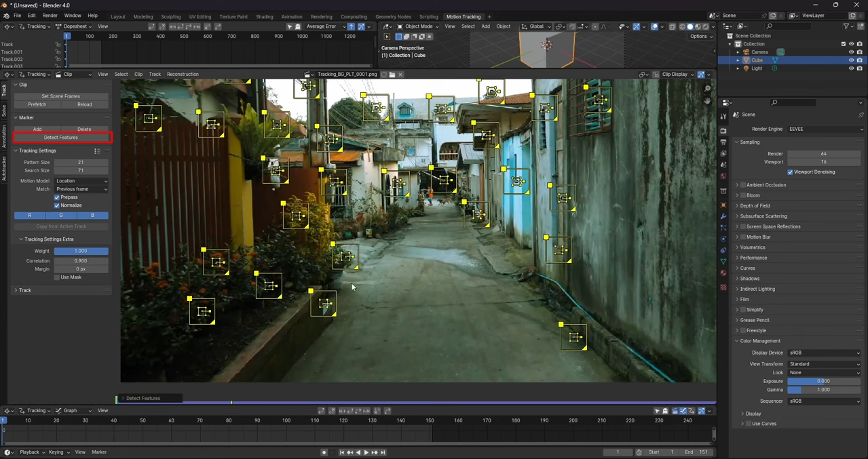Switch to the Layout workspace tab

click(118, 17)
